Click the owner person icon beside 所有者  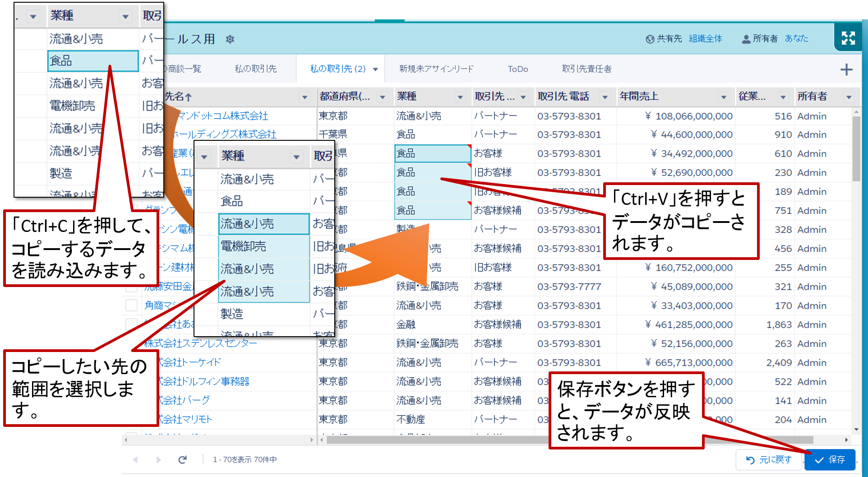tap(746, 39)
